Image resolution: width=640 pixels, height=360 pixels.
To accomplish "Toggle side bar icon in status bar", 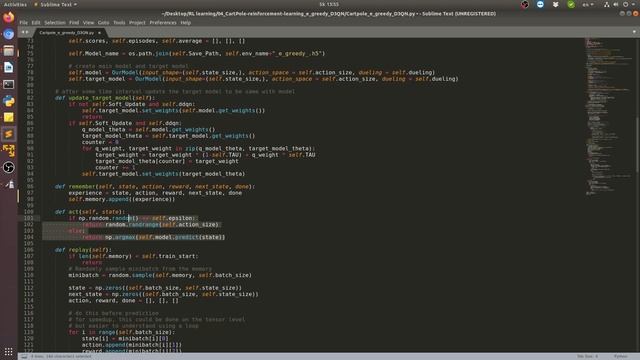I will click(x=24, y=356).
